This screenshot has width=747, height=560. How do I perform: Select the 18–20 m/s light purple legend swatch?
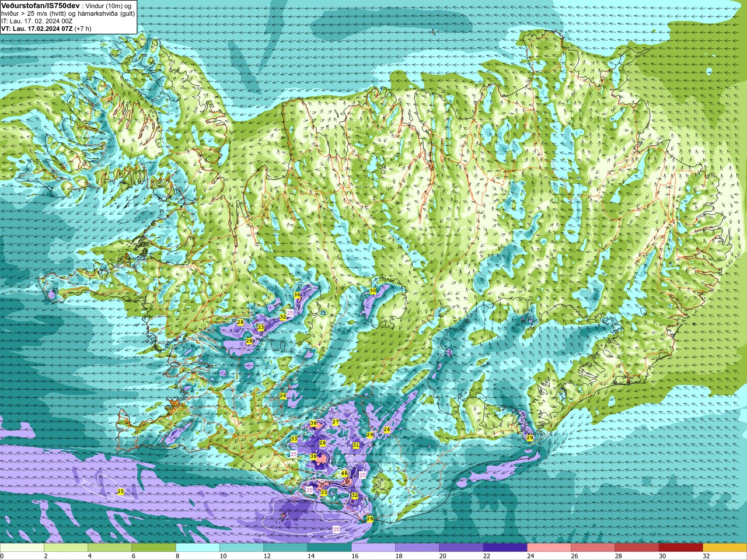coord(417,548)
